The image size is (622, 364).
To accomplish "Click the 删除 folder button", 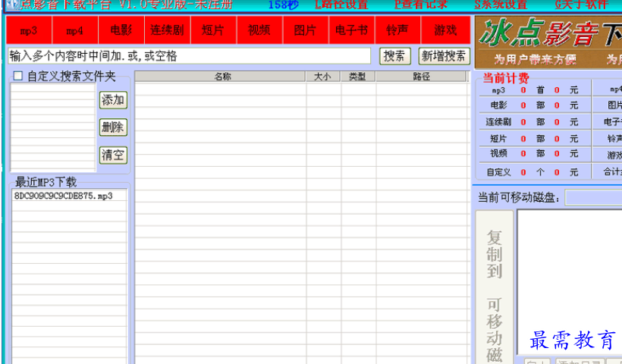I will [113, 127].
